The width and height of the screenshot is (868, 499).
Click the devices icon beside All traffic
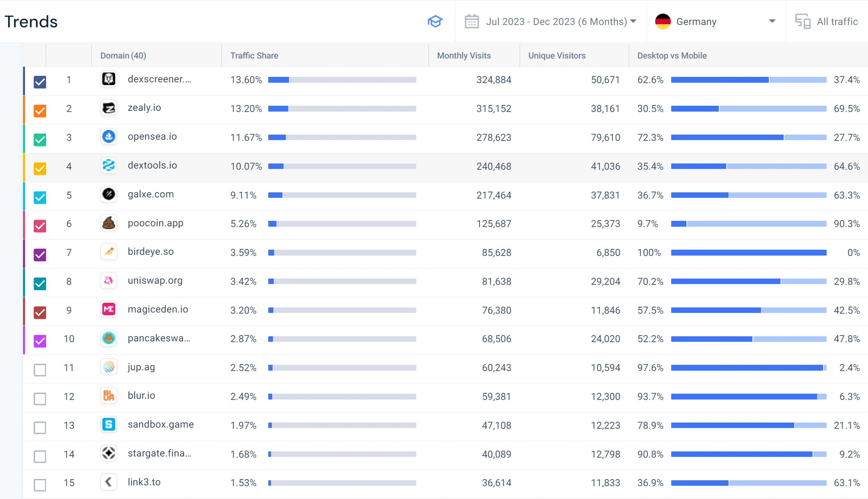click(803, 21)
